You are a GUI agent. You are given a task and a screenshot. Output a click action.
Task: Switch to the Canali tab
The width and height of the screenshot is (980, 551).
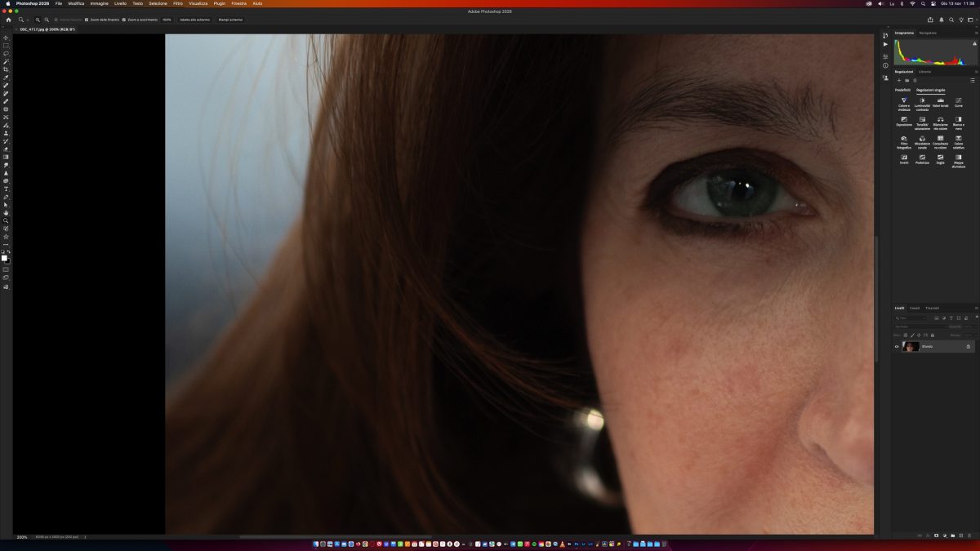915,308
